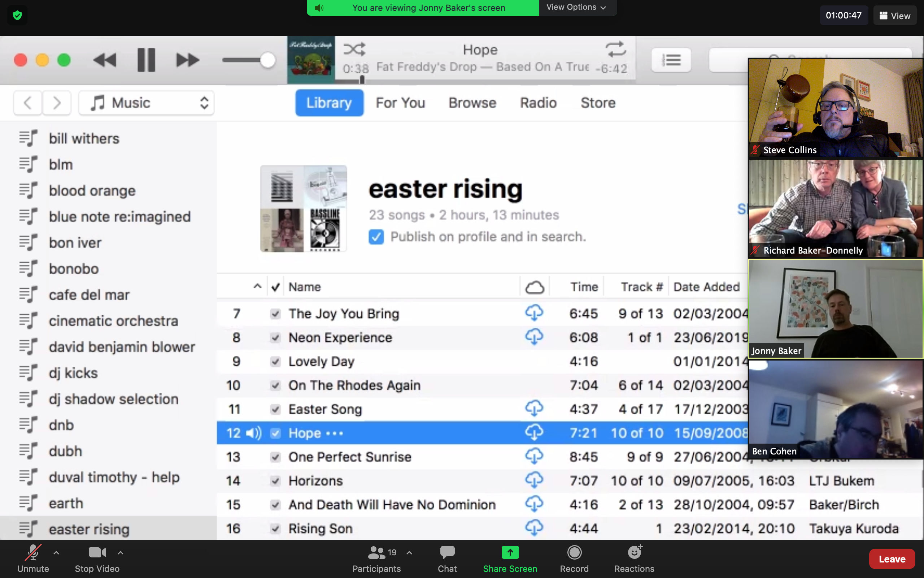Click the rewind previous track button
The image size is (924, 578).
coord(105,60)
